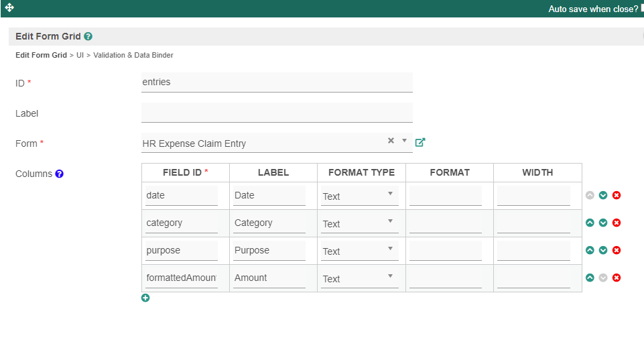The height and width of the screenshot is (348, 644).
Task: Move the date row down
Action: click(x=603, y=195)
